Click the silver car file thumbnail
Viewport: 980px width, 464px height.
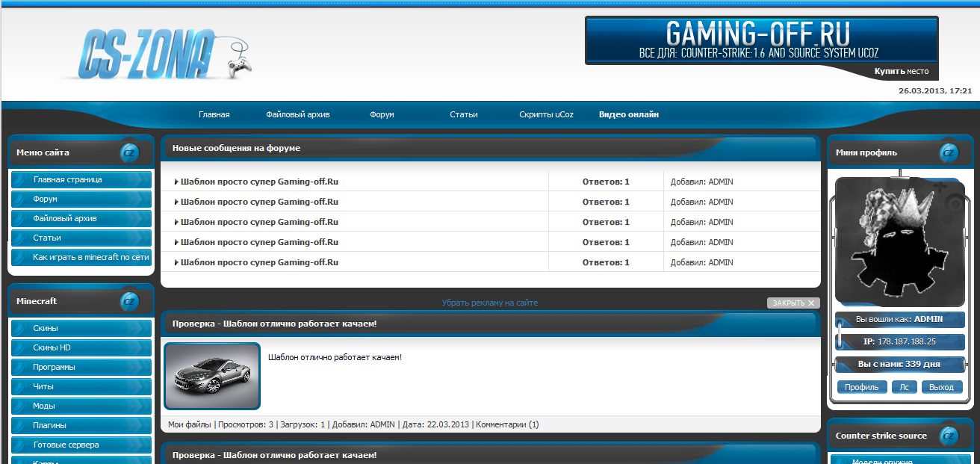click(212, 376)
